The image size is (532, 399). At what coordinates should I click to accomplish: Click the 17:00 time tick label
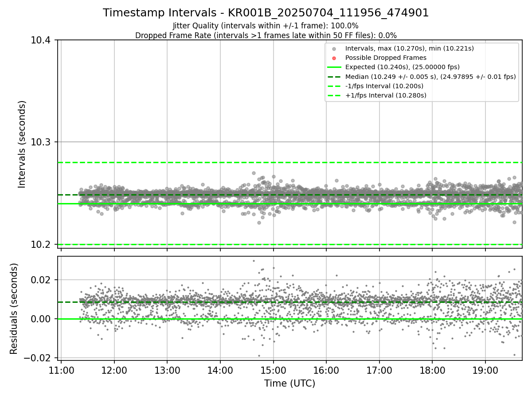[379, 370]
